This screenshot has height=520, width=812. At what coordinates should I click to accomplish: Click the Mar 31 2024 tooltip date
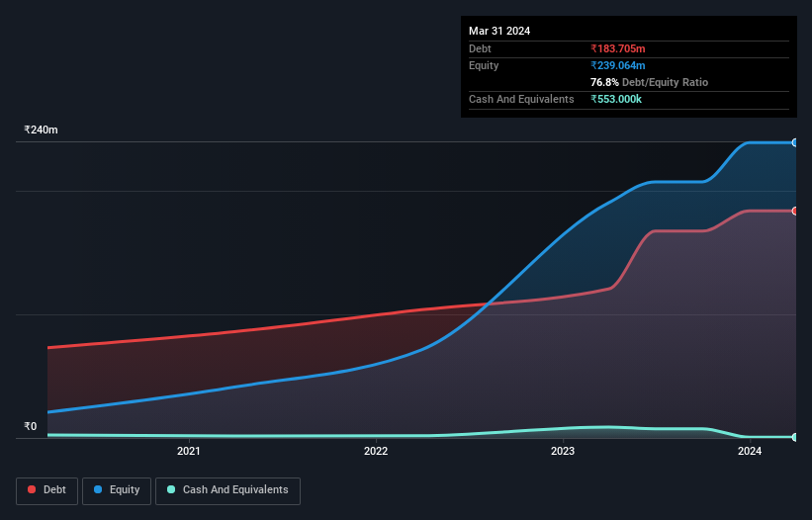[499, 31]
